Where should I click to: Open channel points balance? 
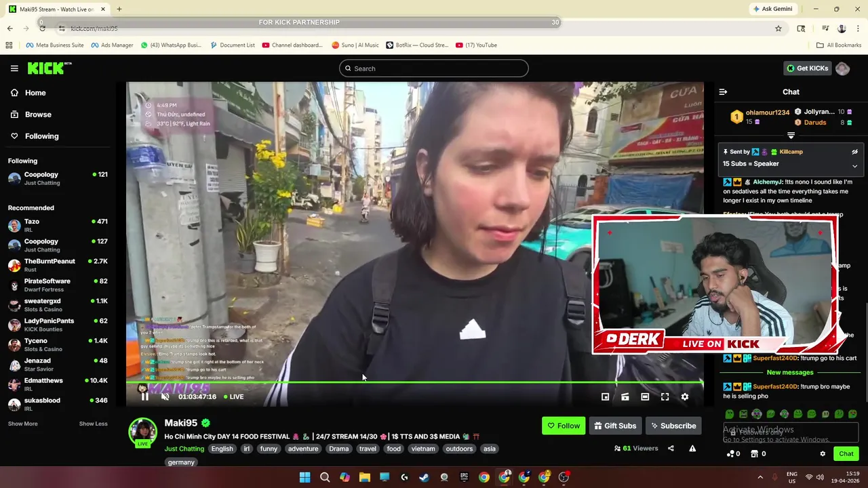[734, 453]
